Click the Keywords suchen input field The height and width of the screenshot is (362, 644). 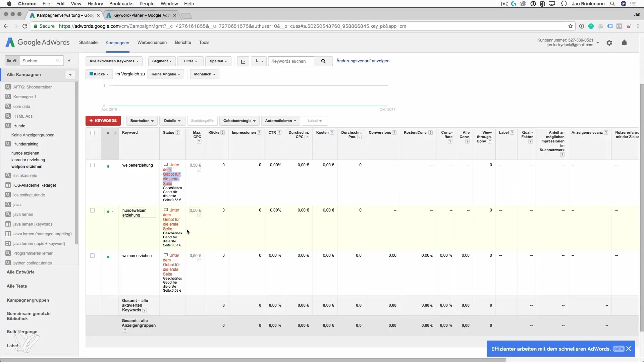pyautogui.click(x=291, y=61)
